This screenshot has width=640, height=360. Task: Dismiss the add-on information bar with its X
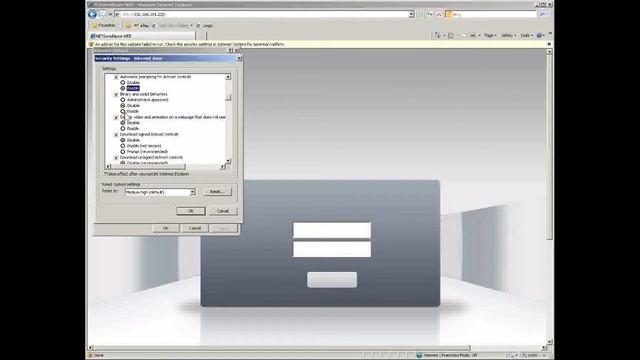(x=549, y=44)
